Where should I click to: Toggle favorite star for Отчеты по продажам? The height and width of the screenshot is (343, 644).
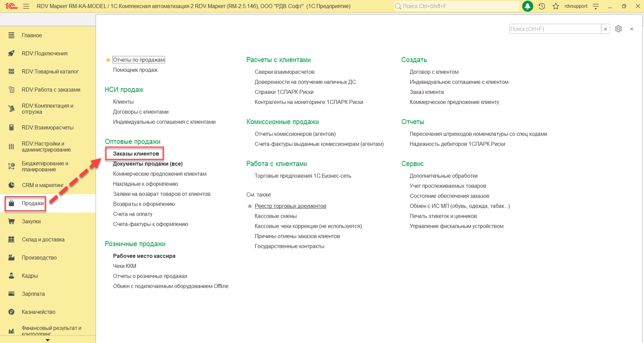[108, 60]
